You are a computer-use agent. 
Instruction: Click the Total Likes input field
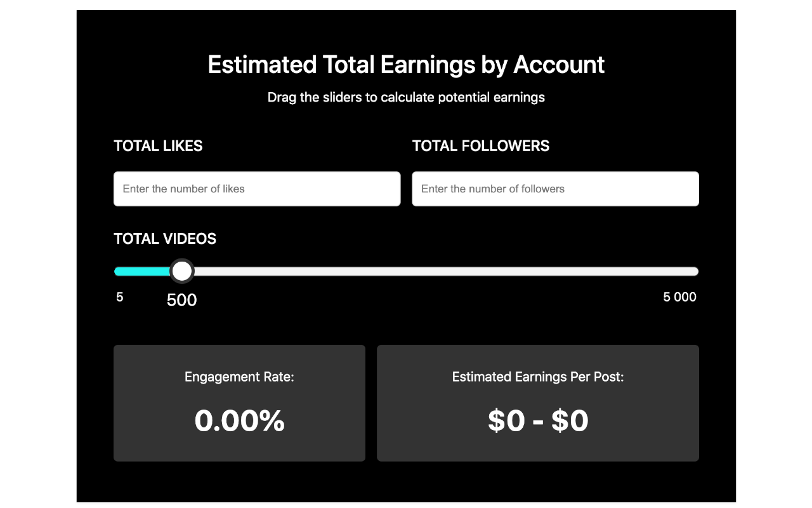tap(256, 188)
